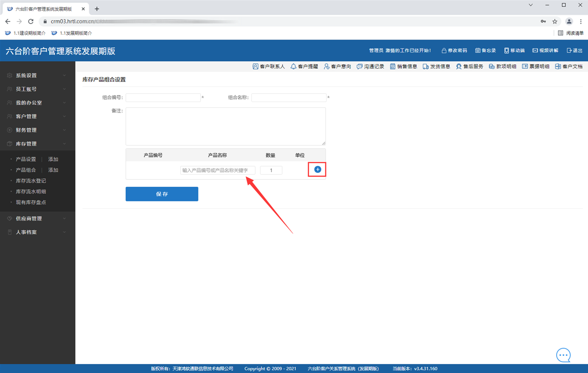Click the 修改密码 lock icon
This screenshot has height=373, width=588.
coord(444,50)
